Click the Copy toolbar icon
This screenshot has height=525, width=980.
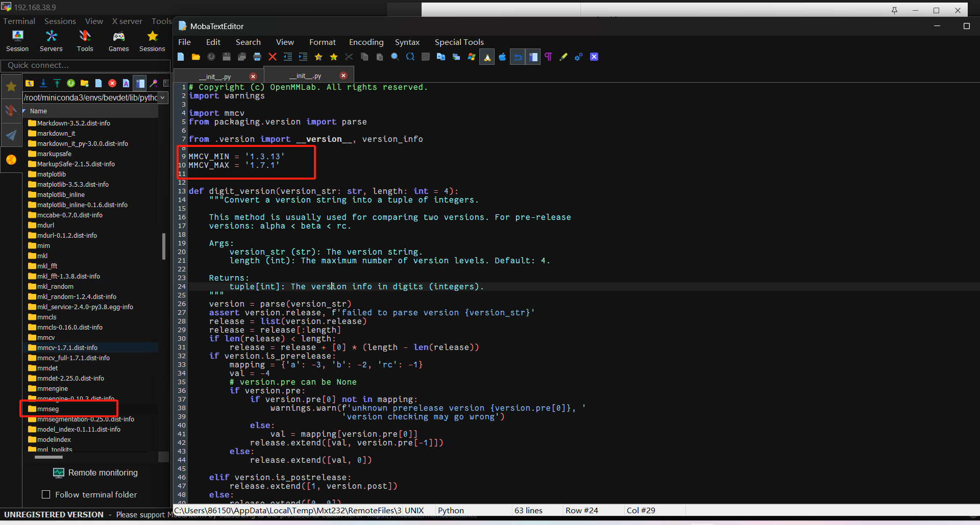(x=364, y=57)
